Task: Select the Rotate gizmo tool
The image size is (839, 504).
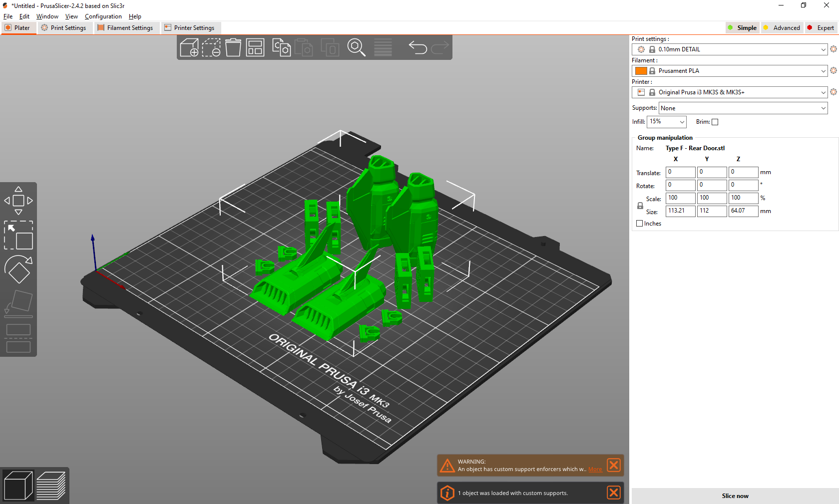Action: 18,269
